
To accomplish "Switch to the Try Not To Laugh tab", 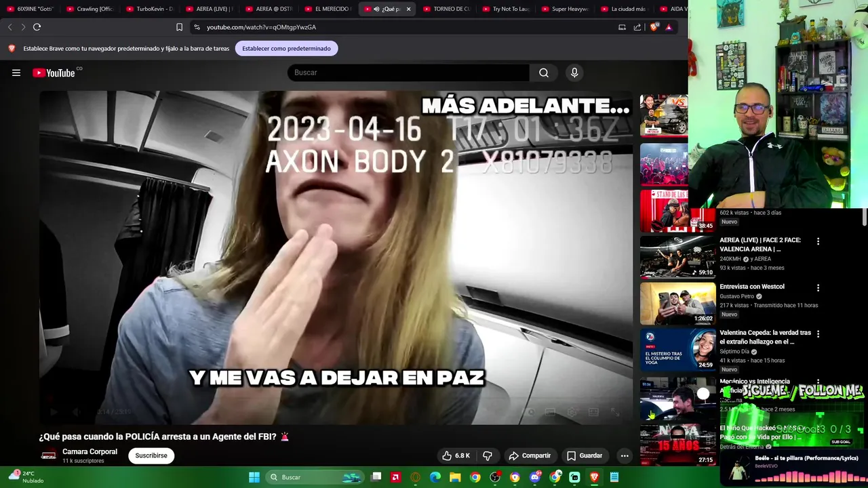I will click(507, 9).
